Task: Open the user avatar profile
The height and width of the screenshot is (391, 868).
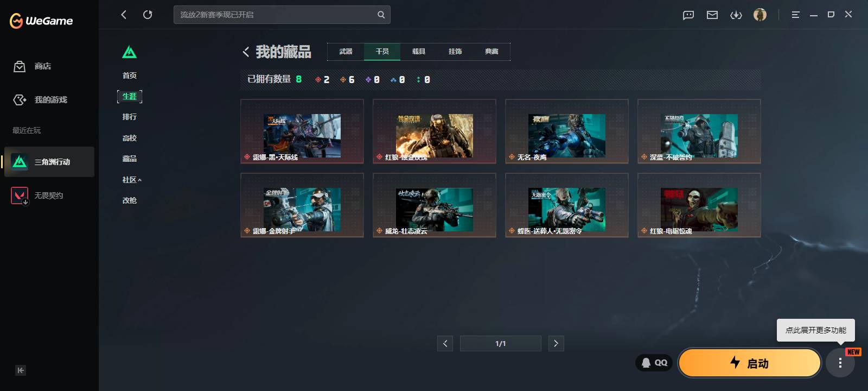Action: point(760,15)
